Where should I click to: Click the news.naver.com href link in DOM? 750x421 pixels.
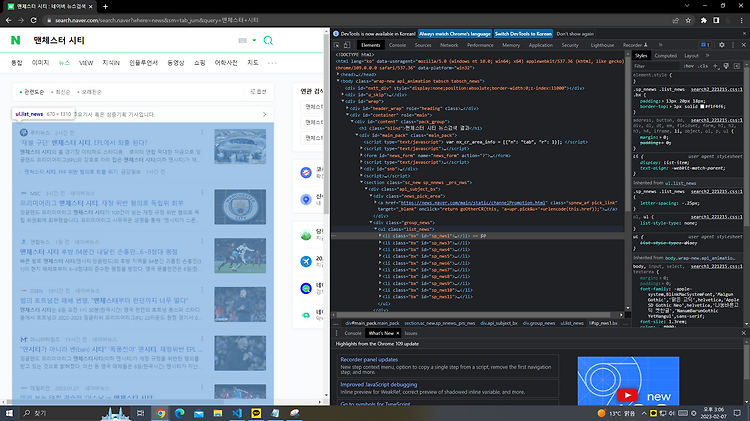[x=473, y=202]
